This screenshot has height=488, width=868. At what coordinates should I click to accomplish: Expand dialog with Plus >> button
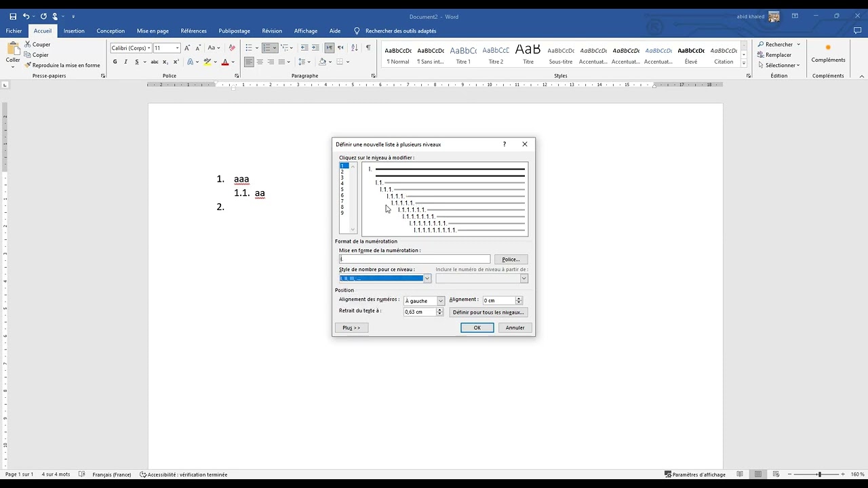(x=351, y=327)
